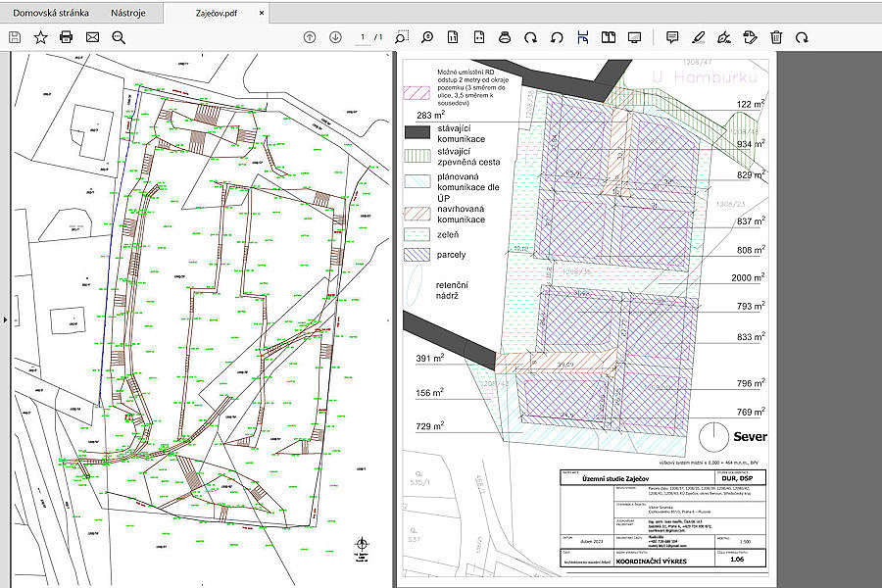Select the marquee zoom tool

click(401, 37)
